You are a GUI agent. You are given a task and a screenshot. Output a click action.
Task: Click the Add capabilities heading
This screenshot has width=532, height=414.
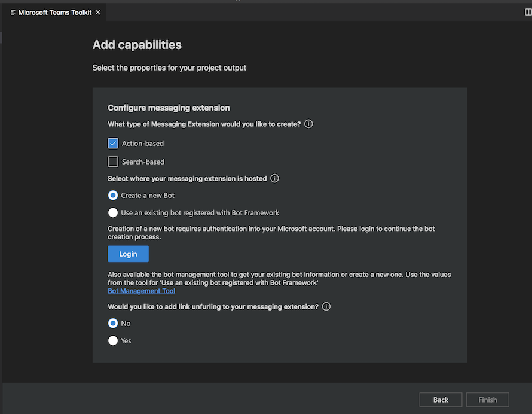click(x=137, y=45)
